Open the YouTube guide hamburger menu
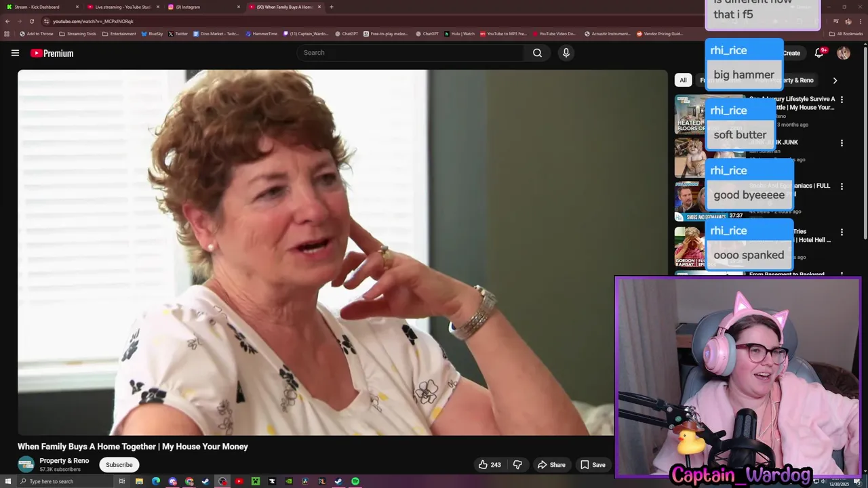Viewport: 868px width, 488px height. [x=15, y=53]
